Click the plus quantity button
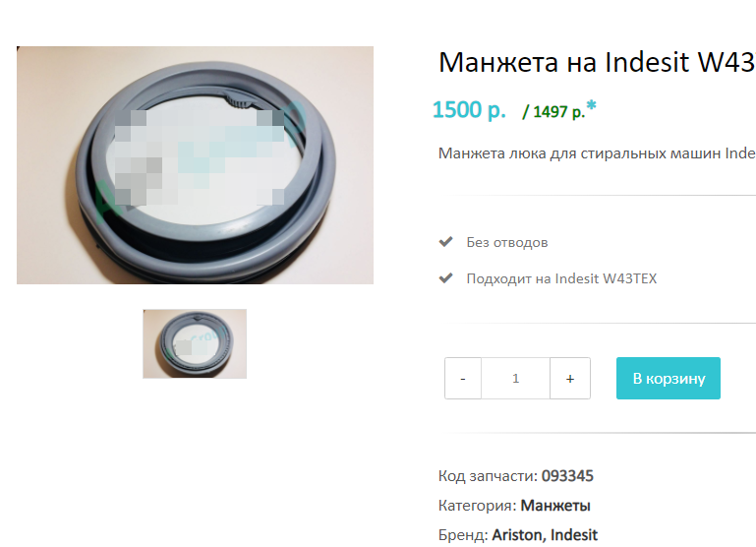 [570, 378]
